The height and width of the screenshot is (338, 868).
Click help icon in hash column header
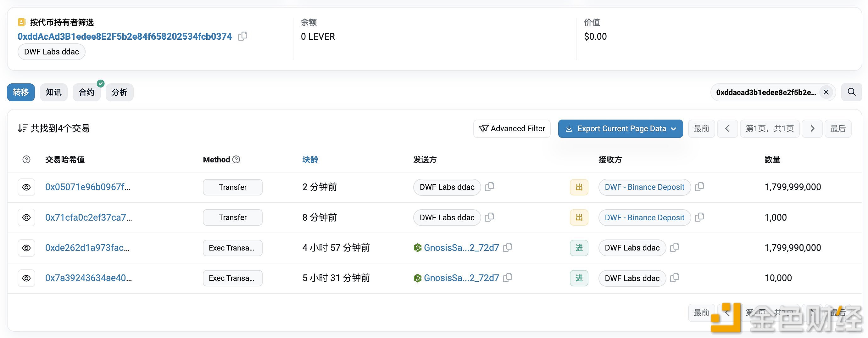(x=26, y=160)
